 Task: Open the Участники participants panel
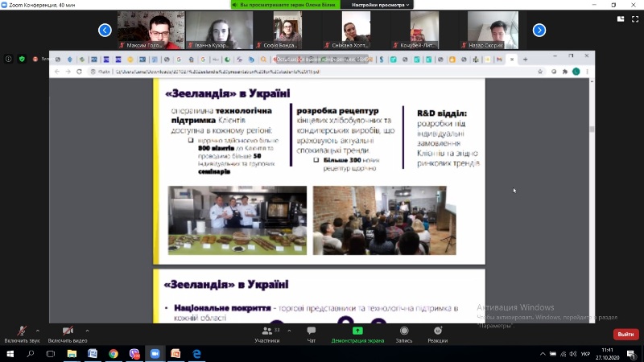click(x=267, y=334)
